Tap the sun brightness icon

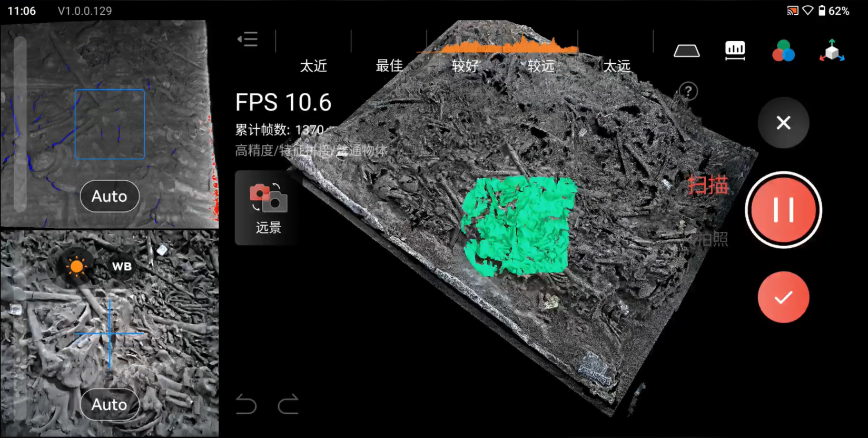coord(76,267)
